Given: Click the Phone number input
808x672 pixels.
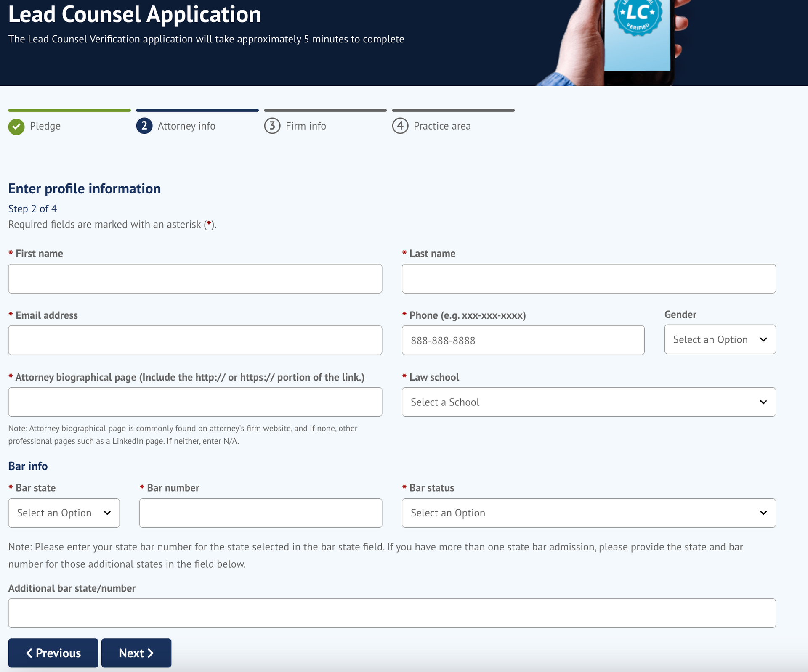Looking at the screenshot, I should pyautogui.click(x=523, y=340).
